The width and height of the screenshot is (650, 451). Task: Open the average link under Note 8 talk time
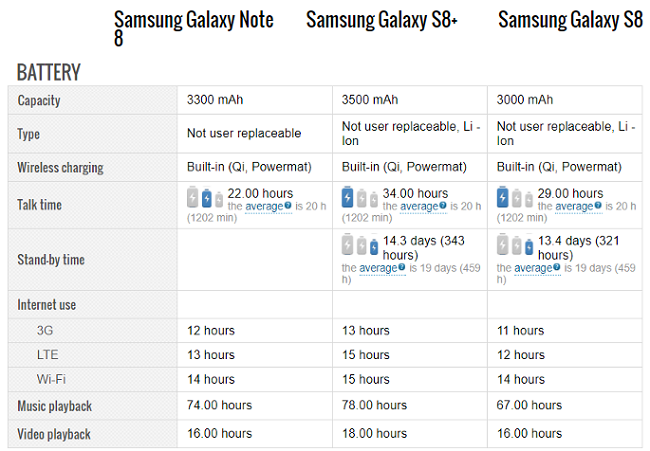coord(265,207)
